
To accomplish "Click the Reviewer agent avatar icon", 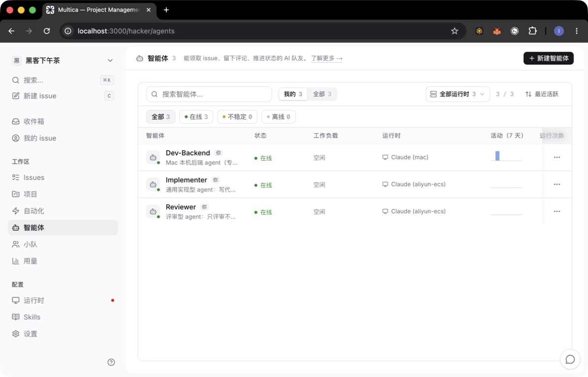I will point(153,211).
